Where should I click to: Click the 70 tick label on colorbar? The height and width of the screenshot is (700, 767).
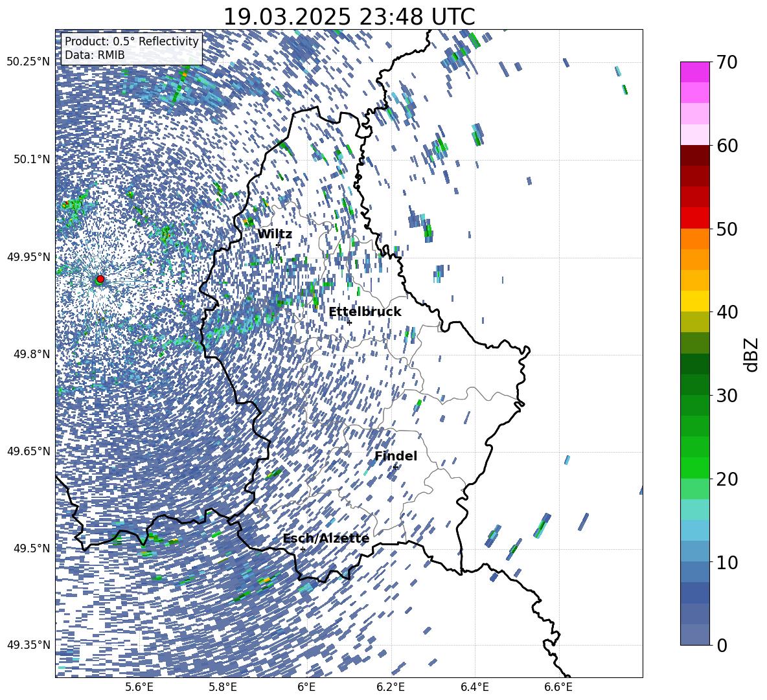[x=727, y=63]
